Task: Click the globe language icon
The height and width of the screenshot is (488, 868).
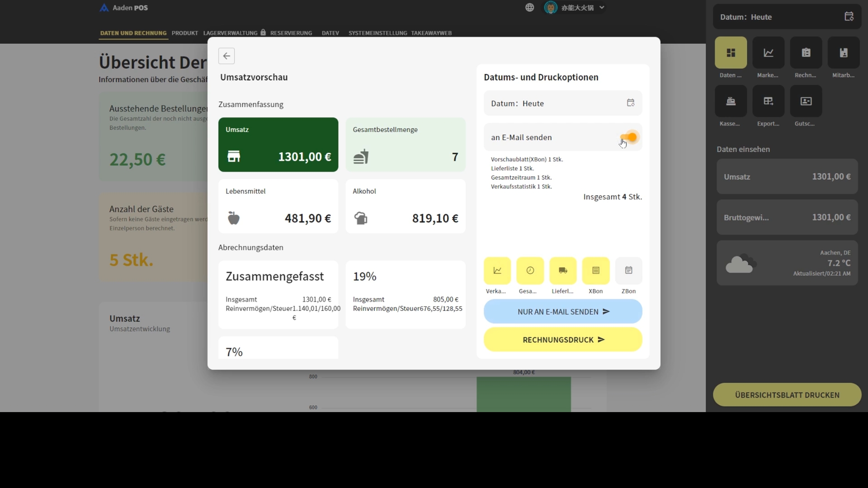Action: tap(529, 8)
